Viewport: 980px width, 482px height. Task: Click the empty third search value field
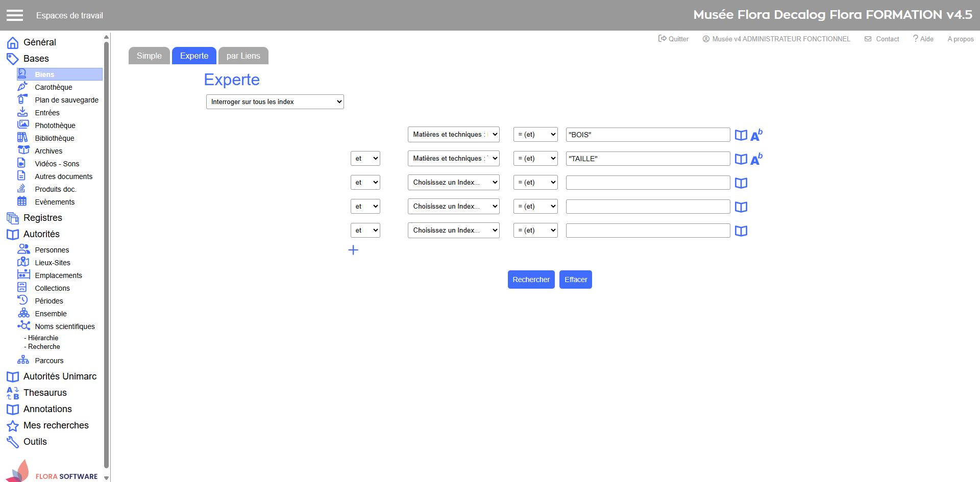[648, 183]
